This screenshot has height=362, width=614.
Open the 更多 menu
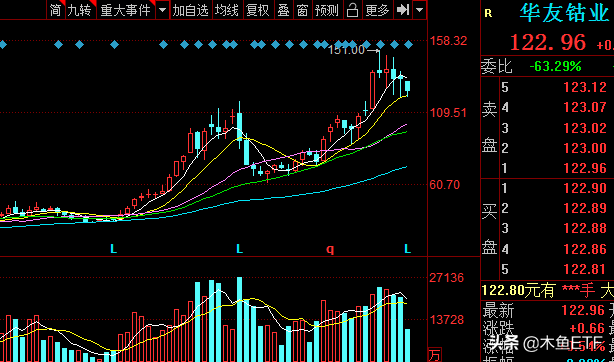coord(377,10)
